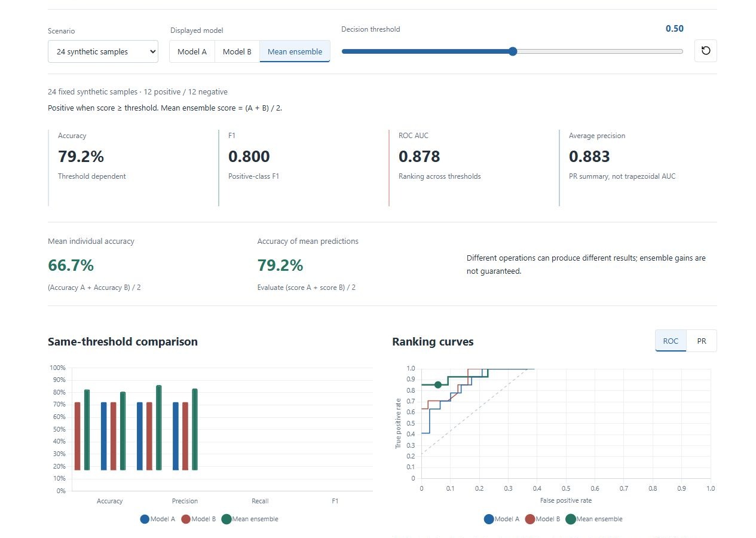Select the 0.878 ROC AUC value
The height and width of the screenshot is (538, 756).
tap(420, 157)
